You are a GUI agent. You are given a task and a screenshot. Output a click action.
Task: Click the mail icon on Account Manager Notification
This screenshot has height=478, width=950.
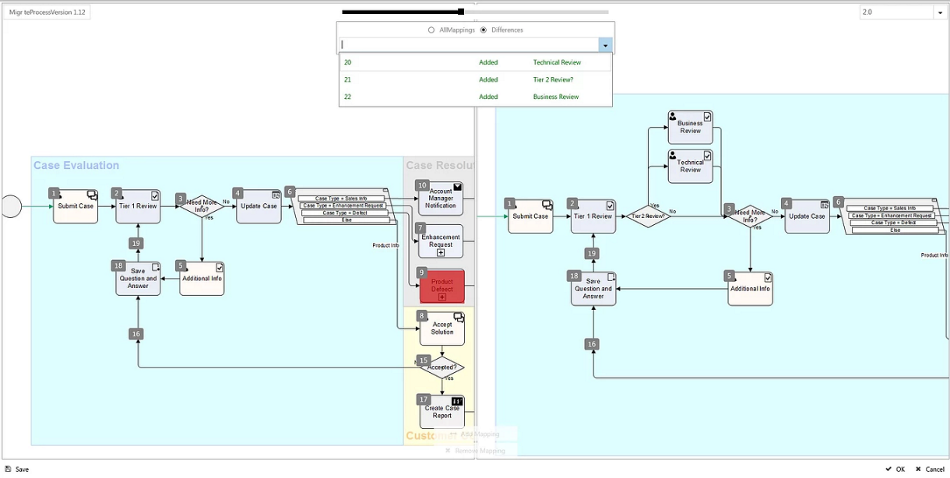(458, 187)
